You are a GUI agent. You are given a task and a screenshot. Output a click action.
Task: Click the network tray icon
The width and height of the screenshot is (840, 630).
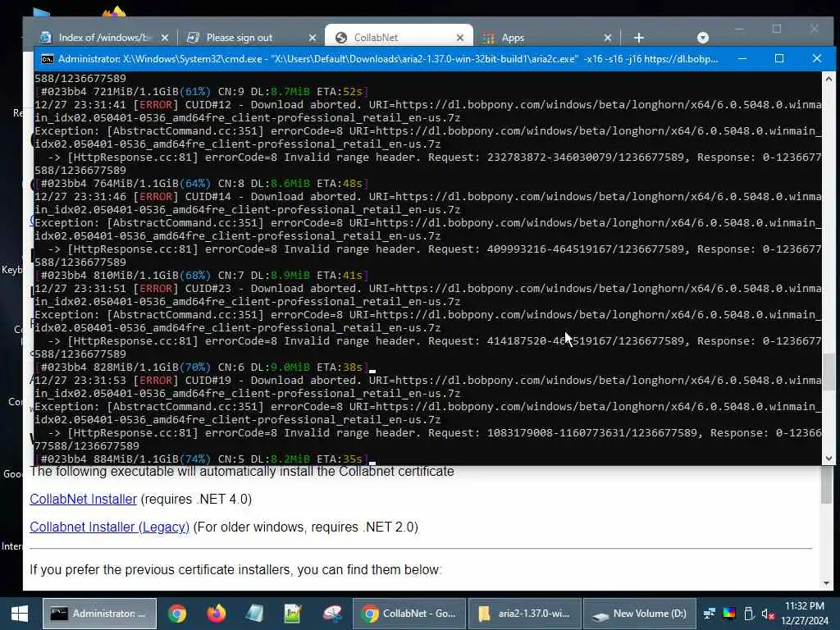pyautogui.click(x=710, y=614)
